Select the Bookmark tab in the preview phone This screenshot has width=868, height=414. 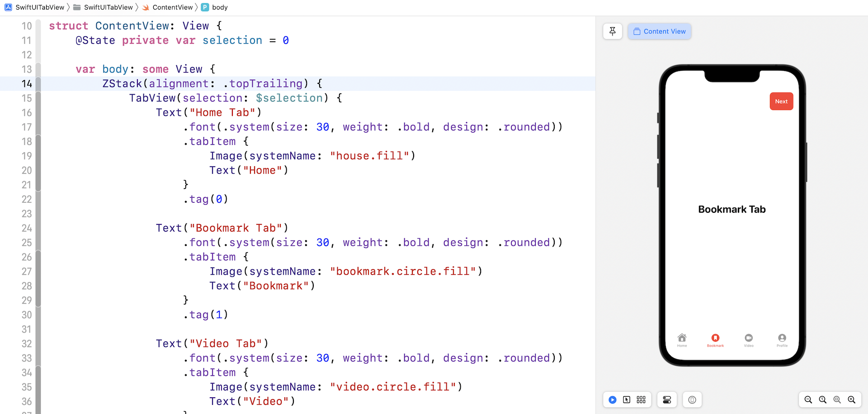click(715, 339)
